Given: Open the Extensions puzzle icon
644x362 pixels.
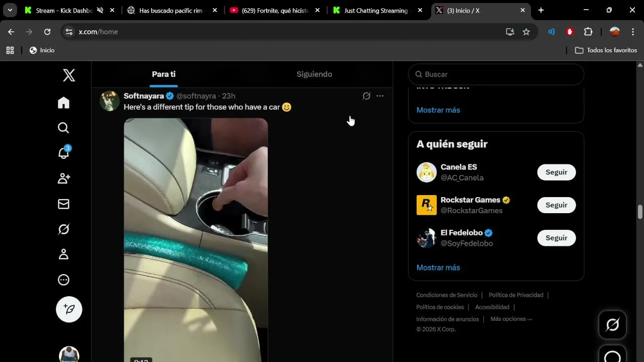Looking at the screenshot, I should tap(588, 32).
